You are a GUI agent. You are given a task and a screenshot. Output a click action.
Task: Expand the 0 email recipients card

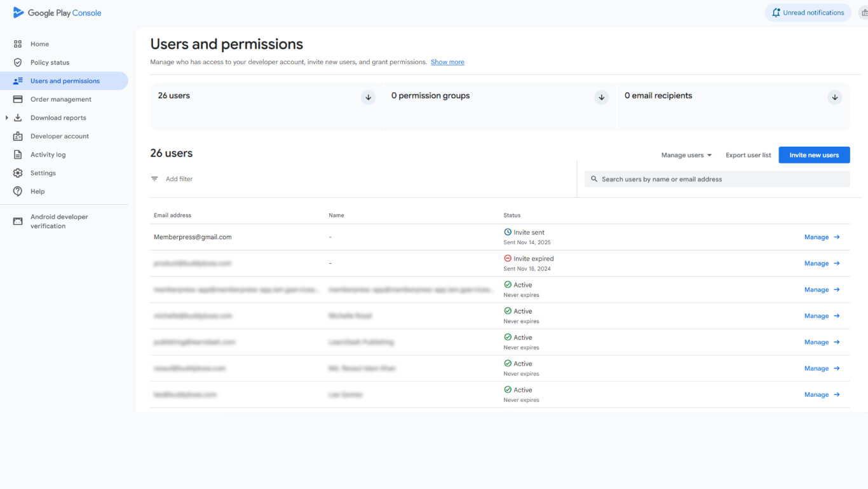pyautogui.click(x=834, y=97)
